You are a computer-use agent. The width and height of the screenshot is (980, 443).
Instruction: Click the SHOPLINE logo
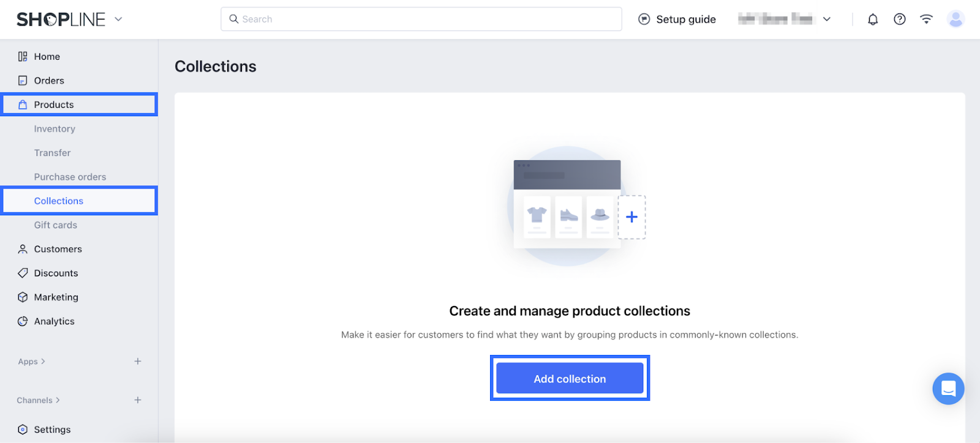(61, 20)
